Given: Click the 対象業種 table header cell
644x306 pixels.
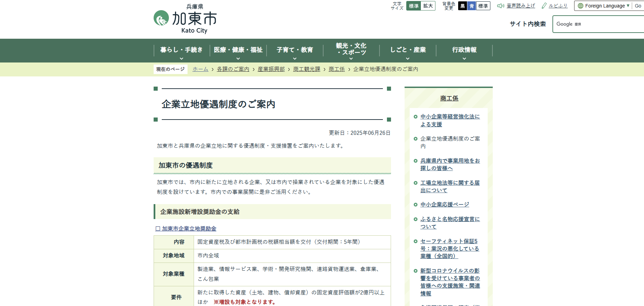Looking at the screenshot, I should 174,274.
